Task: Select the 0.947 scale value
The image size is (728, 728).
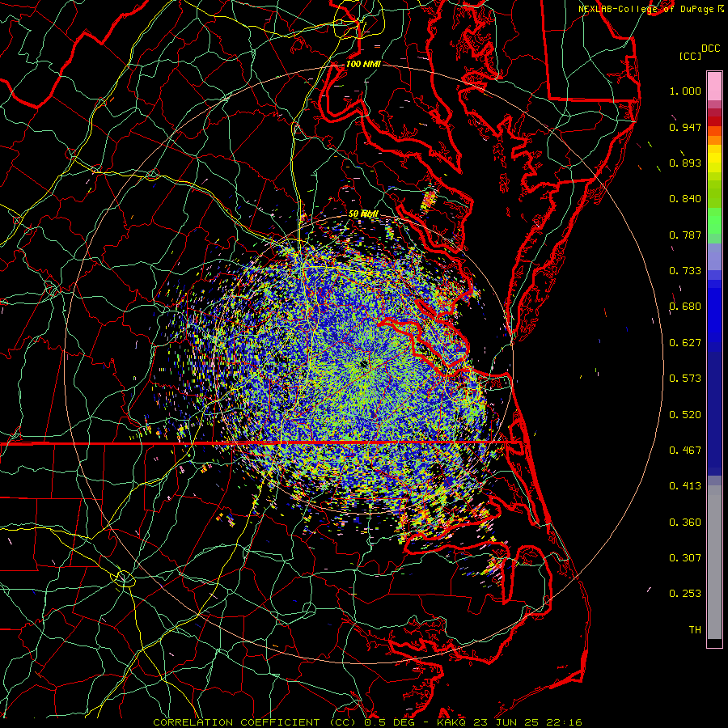Action: click(685, 127)
